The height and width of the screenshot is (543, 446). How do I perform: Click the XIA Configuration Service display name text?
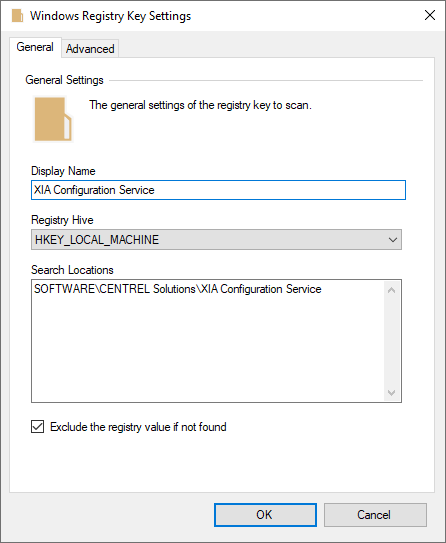click(x=94, y=190)
